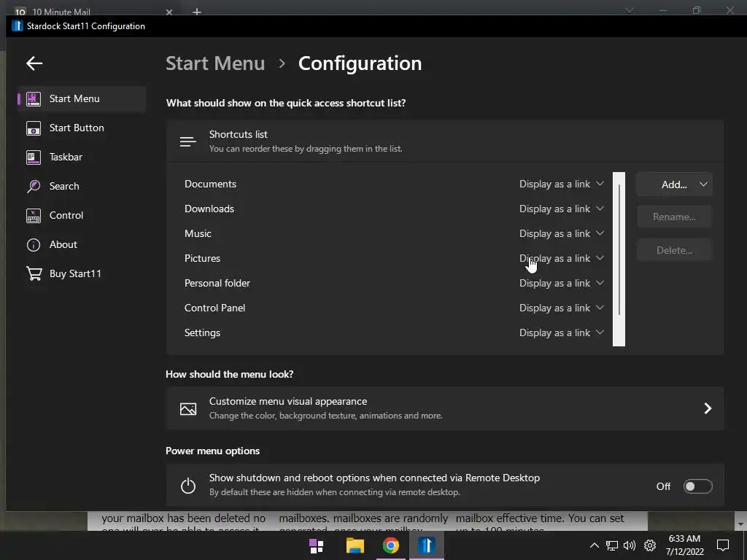The image size is (747, 560).
Task: Open new tab plus button in browser
Action: (x=197, y=12)
